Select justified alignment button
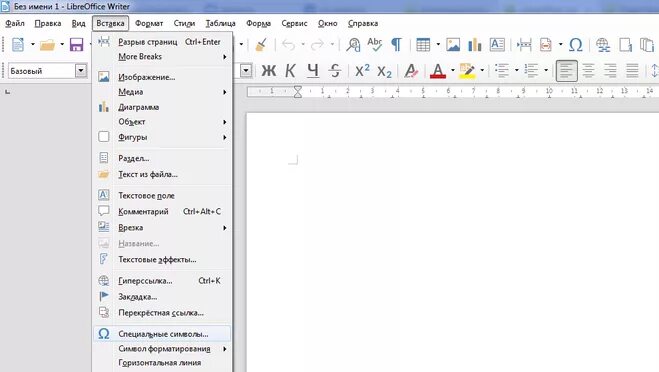This screenshot has height=372, width=659. 632,71
